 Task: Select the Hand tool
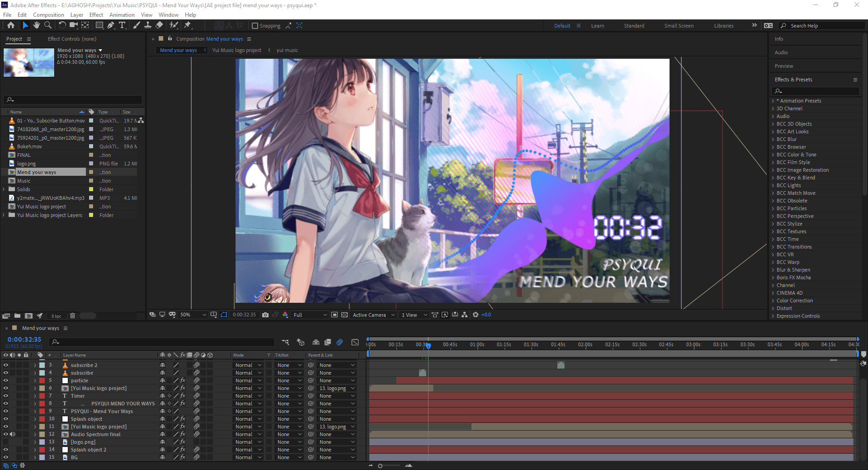[x=37, y=25]
